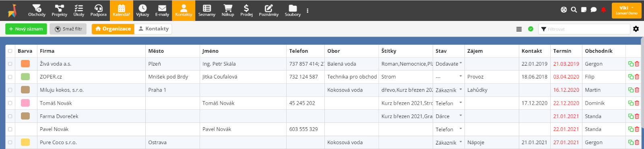Create a new record with Nový záznam

pos(26,29)
